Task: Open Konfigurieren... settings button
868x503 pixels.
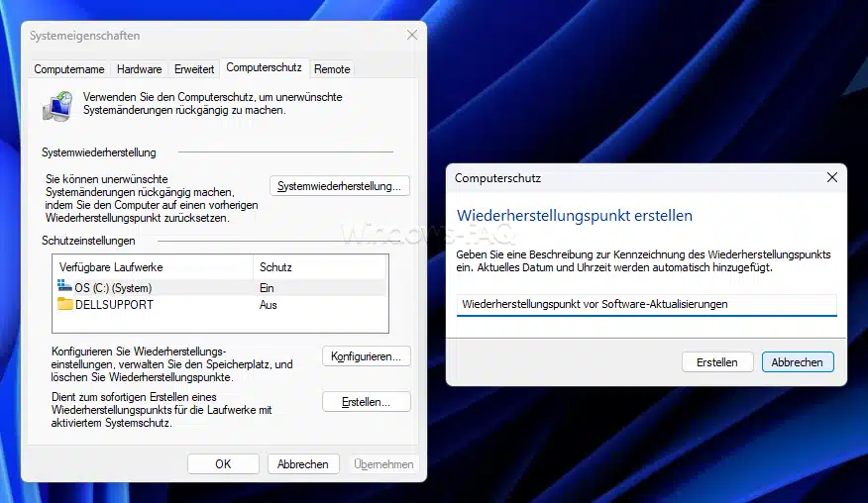Action: pos(366,356)
